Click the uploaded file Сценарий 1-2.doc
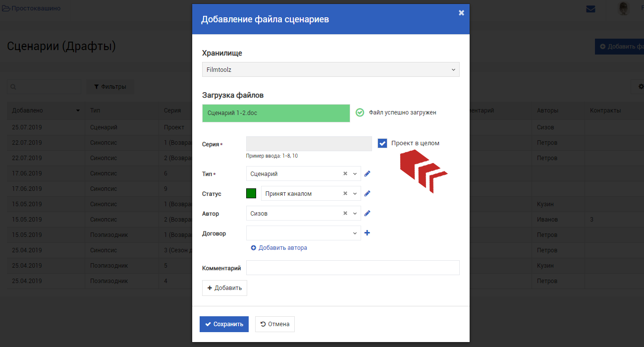This screenshot has height=347, width=644. 276,113
